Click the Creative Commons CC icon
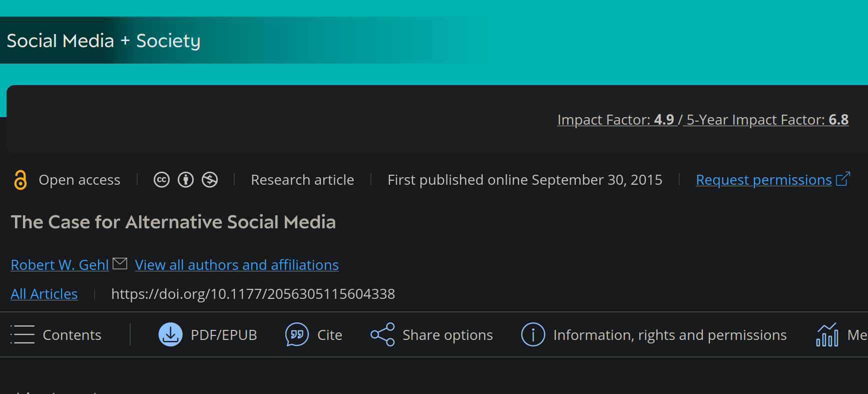868x394 pixels. pos(162,180)
